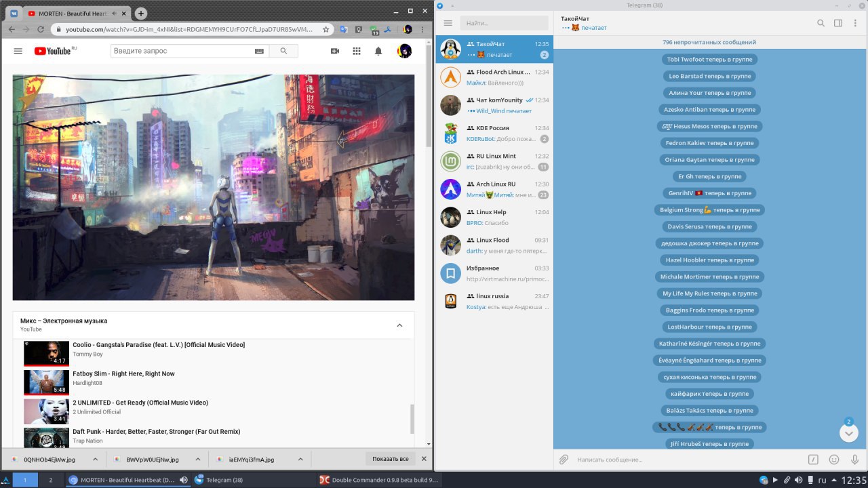Open YouTube account avatar menu
Image resolution: width=868 pixels, height=488 pixels.
(405, 51)
